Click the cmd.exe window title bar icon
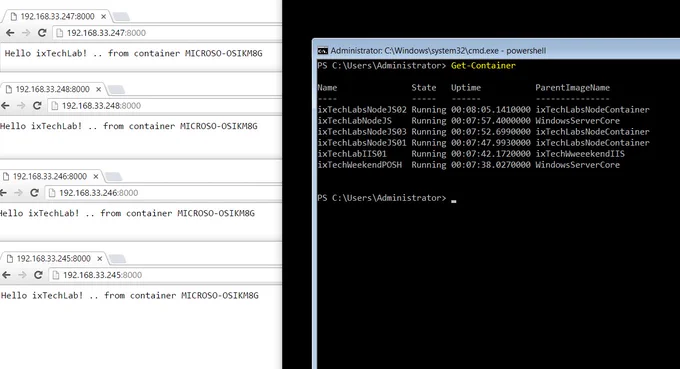Image resolution: width=680 pixels, height=369 pixels. click(323, 51)
